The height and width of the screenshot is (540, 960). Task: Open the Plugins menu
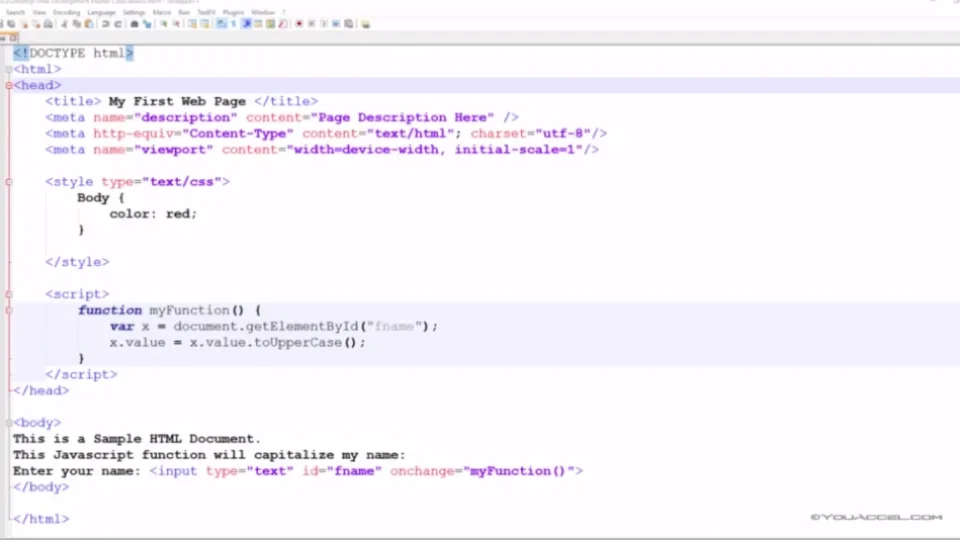[x=233, y=12]
